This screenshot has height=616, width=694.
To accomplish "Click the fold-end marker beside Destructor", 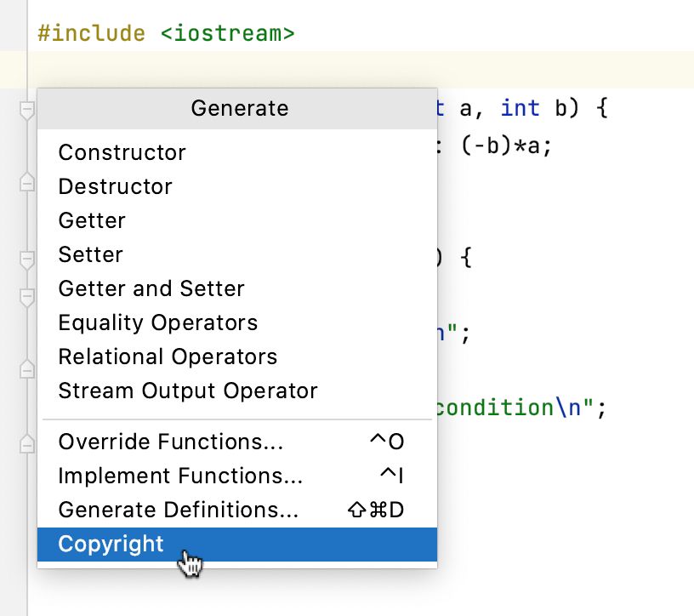I will [27, 182].
